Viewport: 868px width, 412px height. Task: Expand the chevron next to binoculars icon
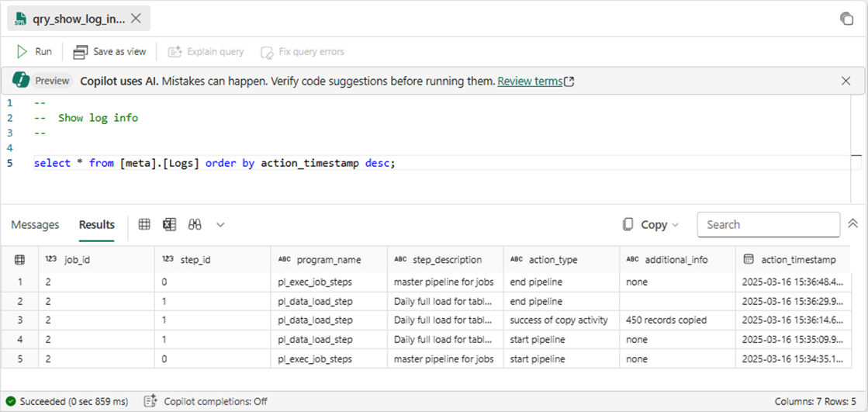pos(220,224)
